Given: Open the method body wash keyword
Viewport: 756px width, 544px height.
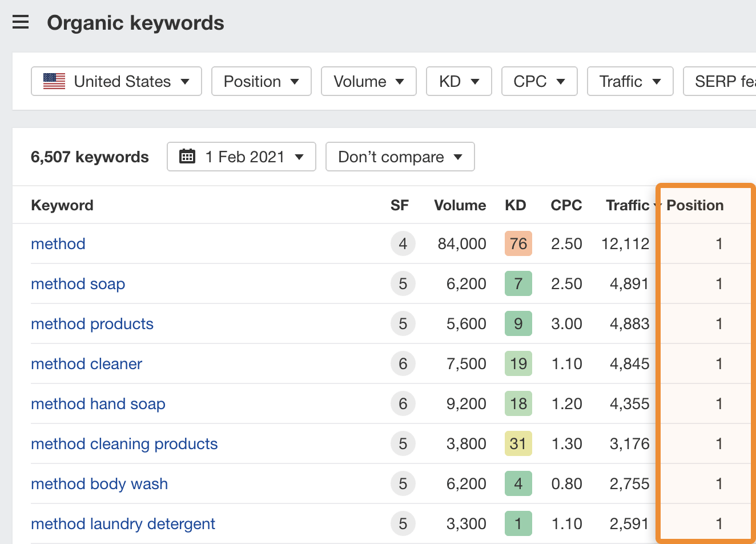Looking at the screenshot, I should (99, 483).
